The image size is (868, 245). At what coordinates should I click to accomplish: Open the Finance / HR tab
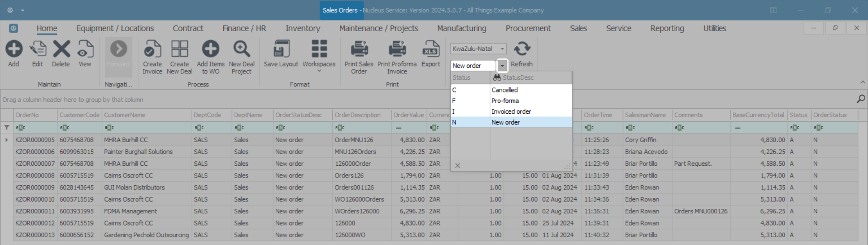click(x=244, y=28)
